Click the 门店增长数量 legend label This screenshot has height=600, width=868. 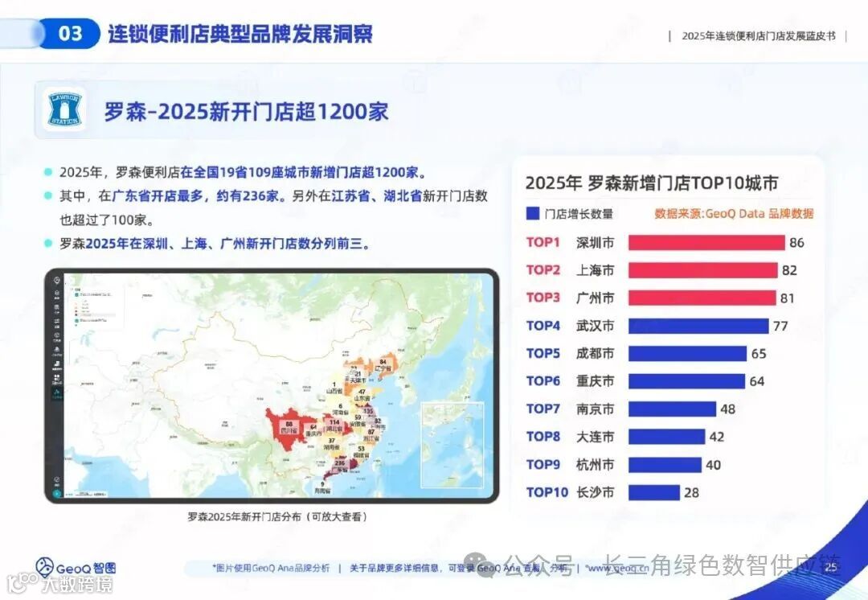579,214
